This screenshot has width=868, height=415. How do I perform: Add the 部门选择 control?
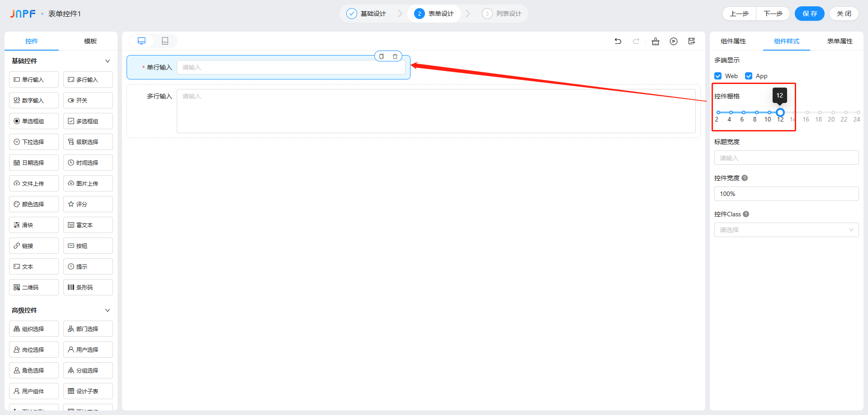(x=88, y=329)
